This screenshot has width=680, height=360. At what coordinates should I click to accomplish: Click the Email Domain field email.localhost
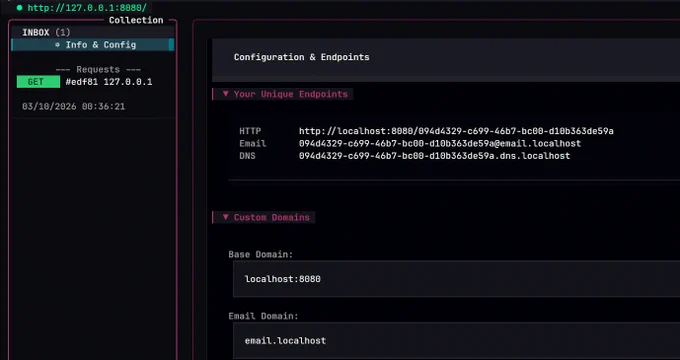[456, 340]
